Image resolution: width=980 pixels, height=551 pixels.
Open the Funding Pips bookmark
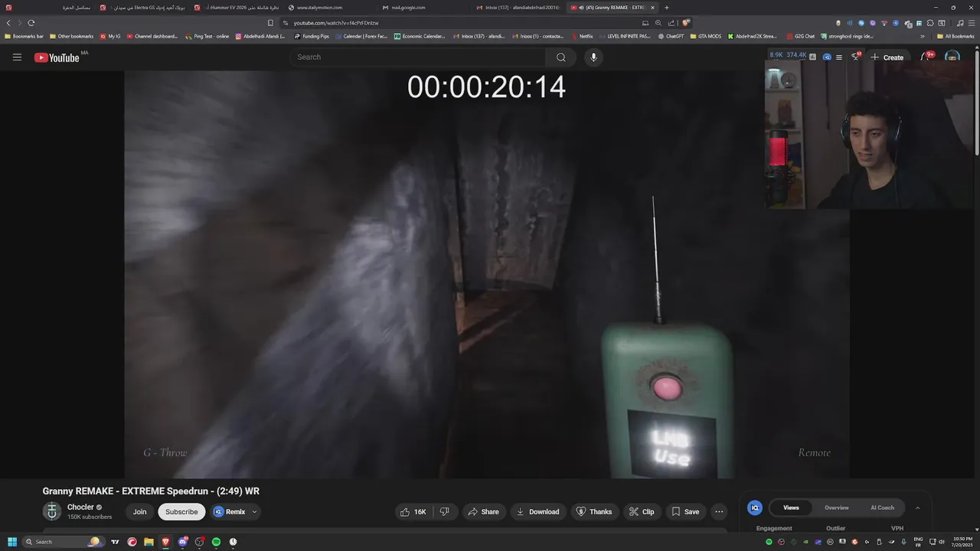pos(312,36)
